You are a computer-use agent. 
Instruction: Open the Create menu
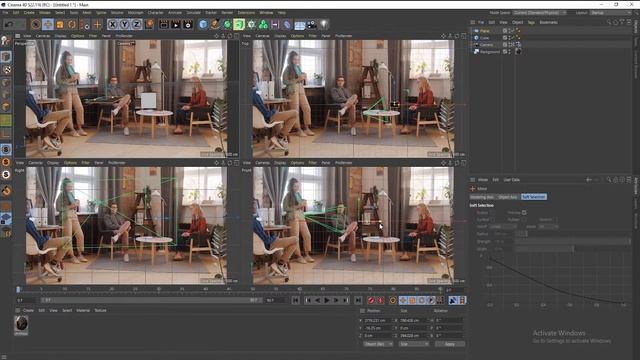pyautogui.click(x=29, y=13)
